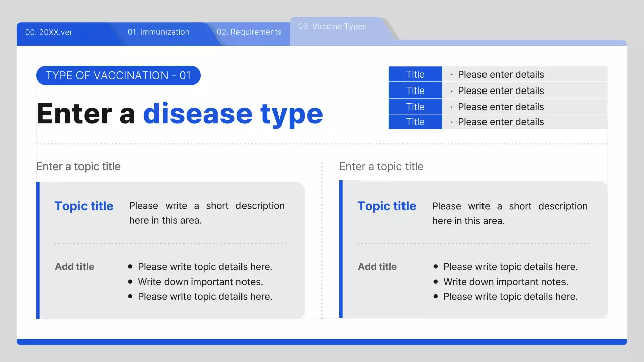Click 'Add title' label in left card

(x=74, y=267)
